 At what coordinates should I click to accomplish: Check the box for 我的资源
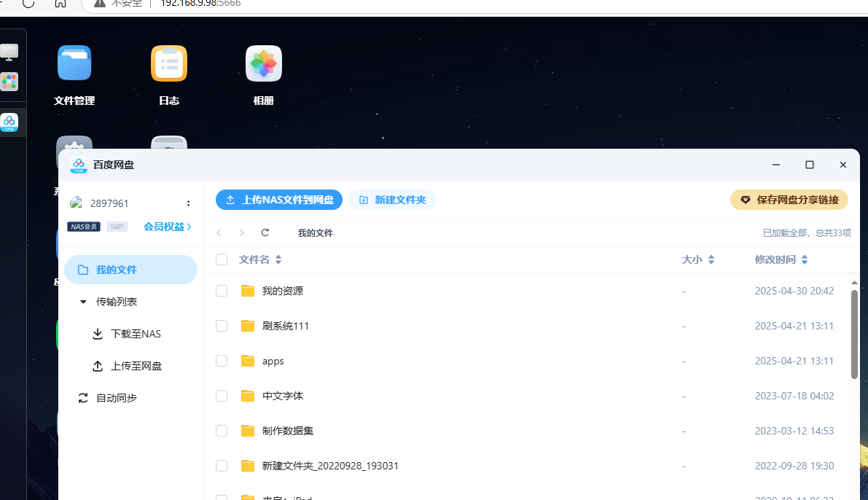[x=222, y=291]
